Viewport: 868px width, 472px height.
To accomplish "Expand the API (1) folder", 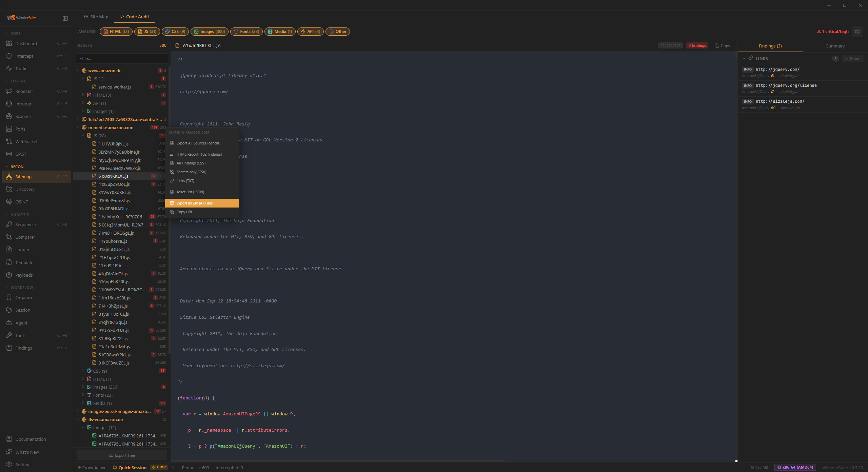I will pyautogui.click(x=83, y=103).
